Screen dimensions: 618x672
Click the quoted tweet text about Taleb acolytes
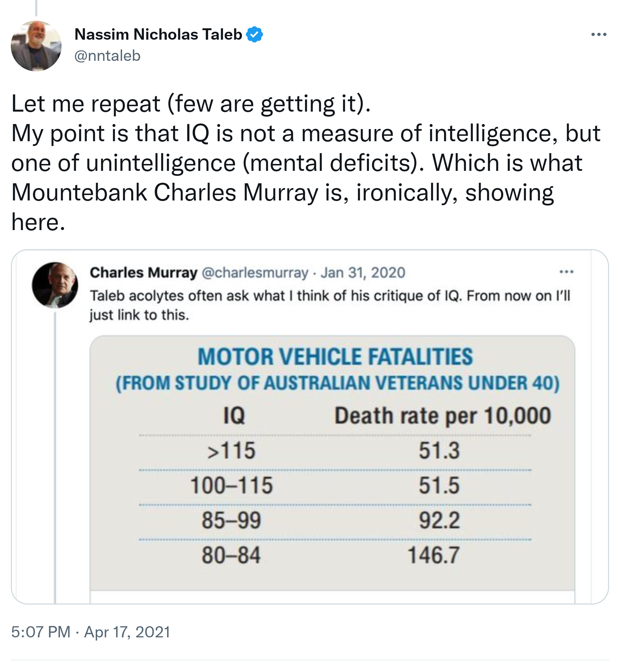pos(329,305)
